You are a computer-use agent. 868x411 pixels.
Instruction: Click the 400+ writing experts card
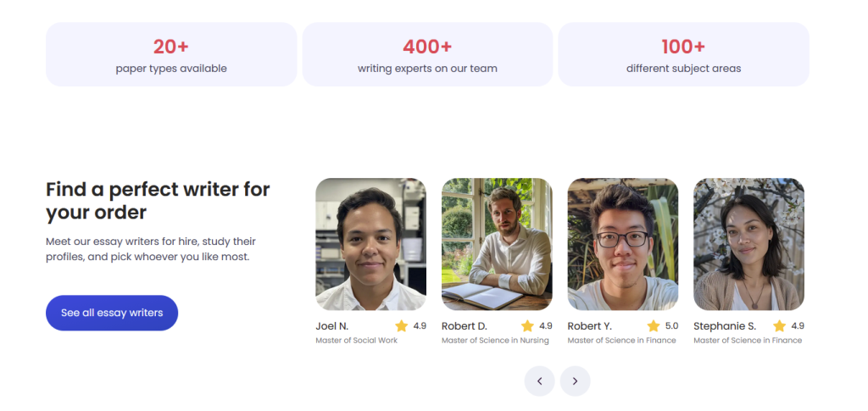(427, 55)
